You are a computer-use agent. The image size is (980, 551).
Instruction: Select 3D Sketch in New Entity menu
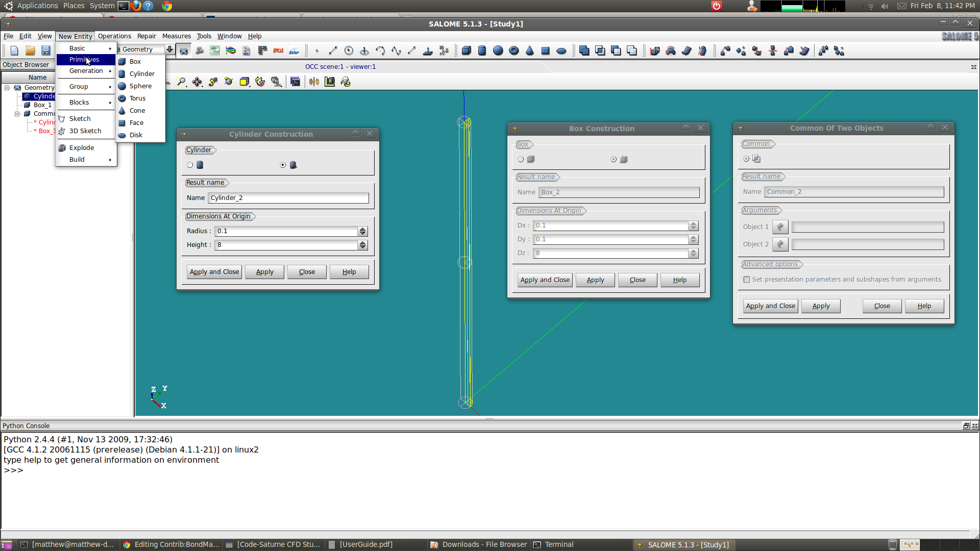(x=86, y=131)
